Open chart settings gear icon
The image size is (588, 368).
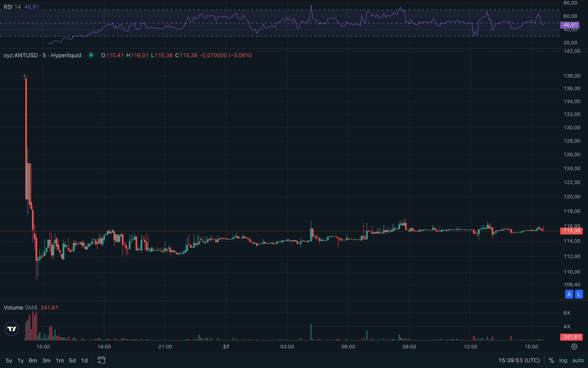click(x=574, y=347)
